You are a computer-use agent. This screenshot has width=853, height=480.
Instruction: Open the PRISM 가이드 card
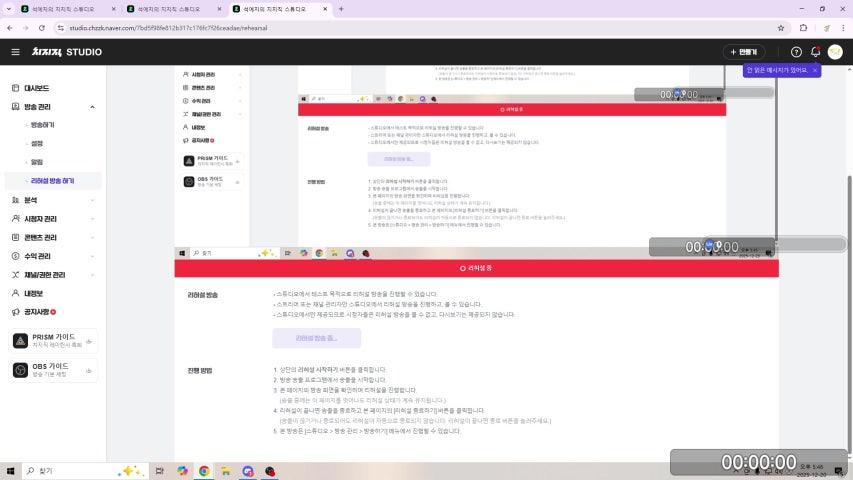[53, 341]
